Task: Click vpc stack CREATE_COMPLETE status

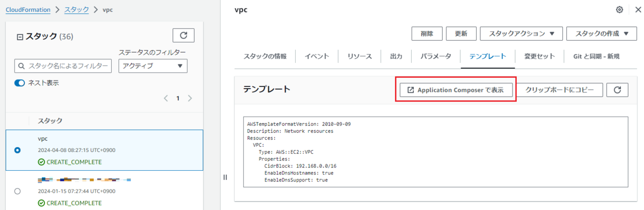Action: pos(70,162)
